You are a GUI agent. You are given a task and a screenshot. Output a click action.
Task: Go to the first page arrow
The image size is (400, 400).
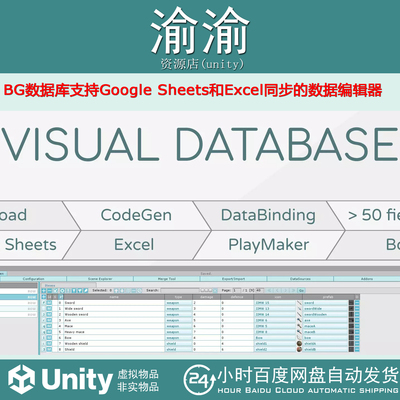tap(270, 291)
